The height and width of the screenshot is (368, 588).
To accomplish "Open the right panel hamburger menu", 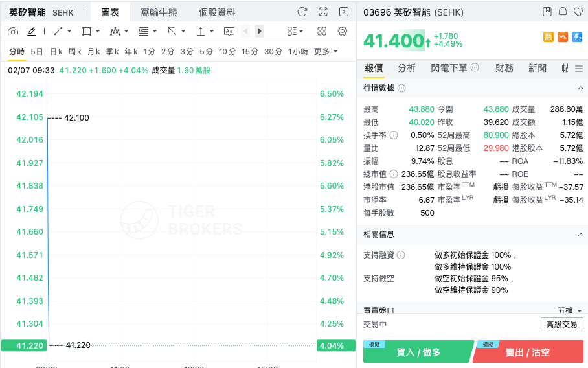I will [x=579, y=69].
